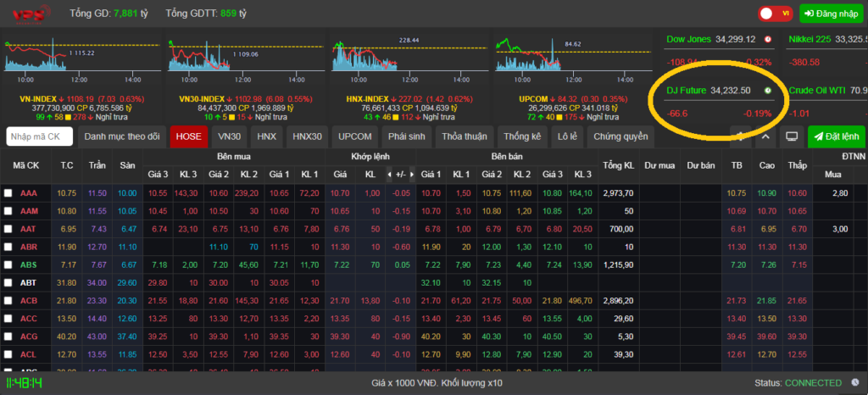The width and height of the screenshot is (868, 395).
Task: Click the DJ Future label
Action: tap(687, 90)
